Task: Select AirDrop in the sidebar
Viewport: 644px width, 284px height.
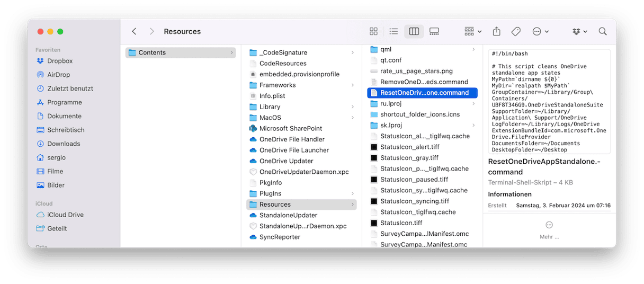Action: point(58,75)
